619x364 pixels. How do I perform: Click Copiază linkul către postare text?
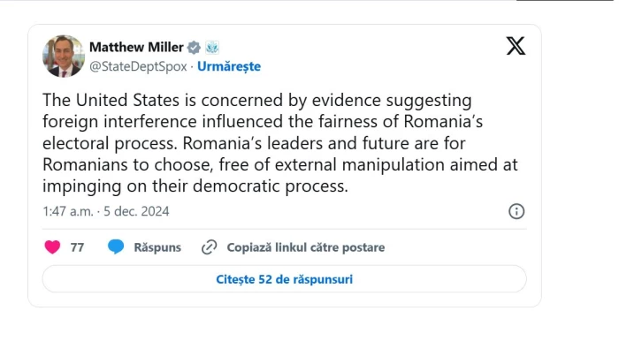[x=306, y=247]
